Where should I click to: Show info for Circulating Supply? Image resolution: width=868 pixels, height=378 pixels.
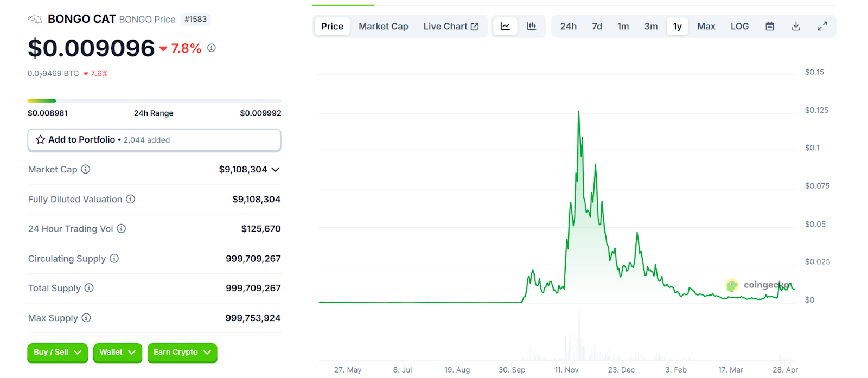coord(114,258)
